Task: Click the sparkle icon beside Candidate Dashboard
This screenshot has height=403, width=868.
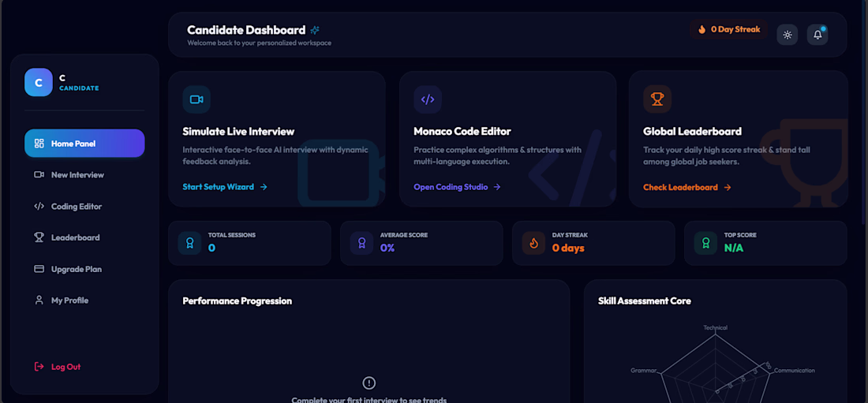Action: click(x=315, y=30)
